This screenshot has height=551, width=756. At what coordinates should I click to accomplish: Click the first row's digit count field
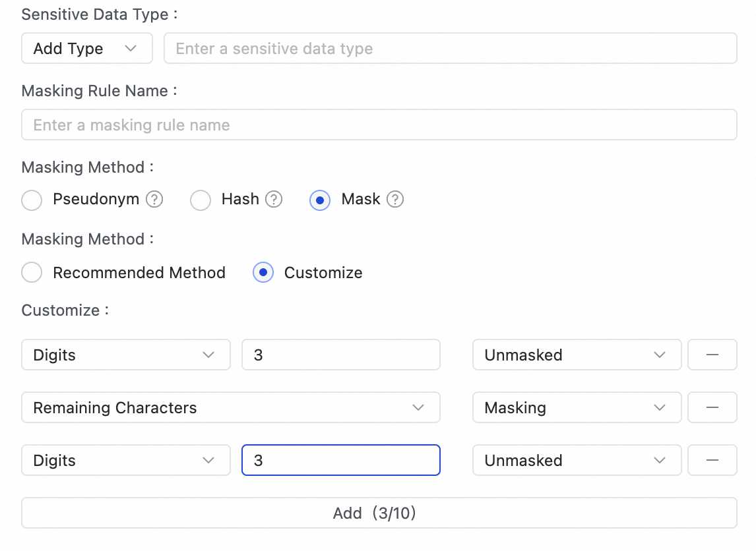(340, 355)
